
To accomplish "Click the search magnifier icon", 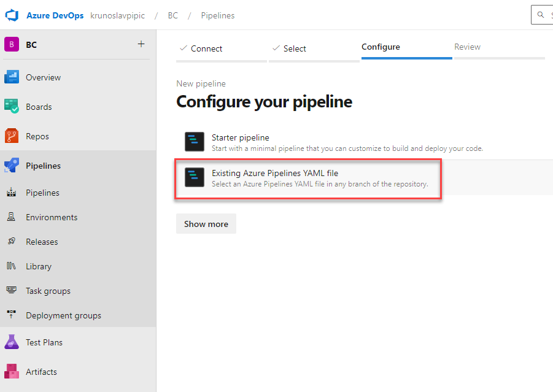I will coord(540,15).
